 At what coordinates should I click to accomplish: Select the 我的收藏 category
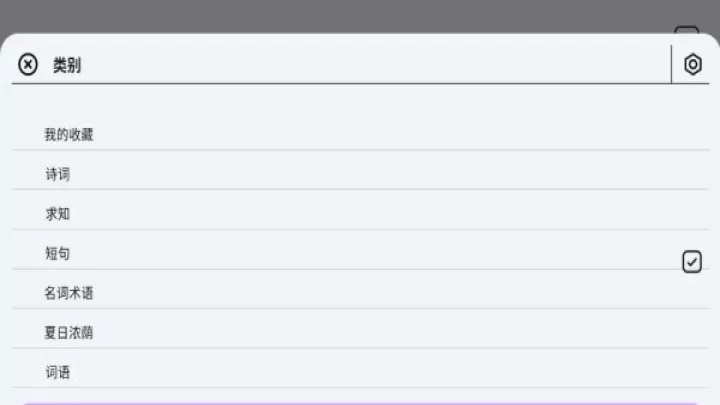coord(69,134)
